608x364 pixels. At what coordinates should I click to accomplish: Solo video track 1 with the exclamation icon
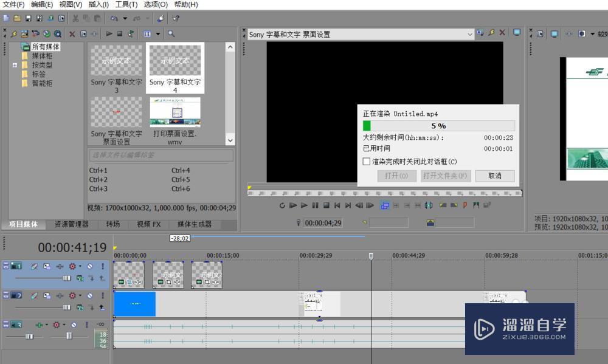click(x=102, y=266)
